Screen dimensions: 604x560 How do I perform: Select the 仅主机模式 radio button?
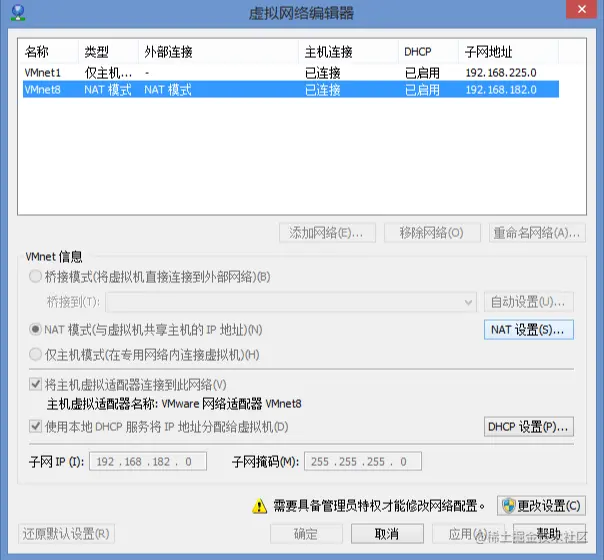[x=35, y=354]
